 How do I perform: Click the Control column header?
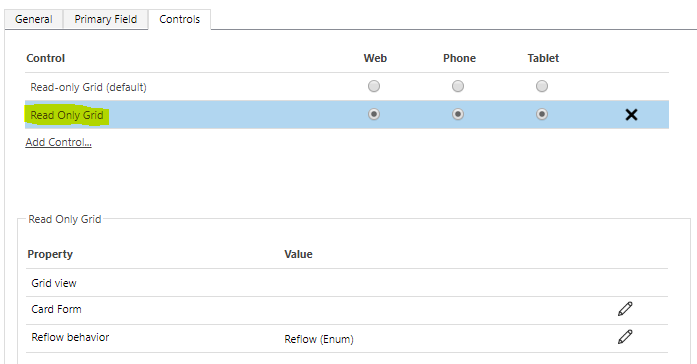[x=45, y=58]
